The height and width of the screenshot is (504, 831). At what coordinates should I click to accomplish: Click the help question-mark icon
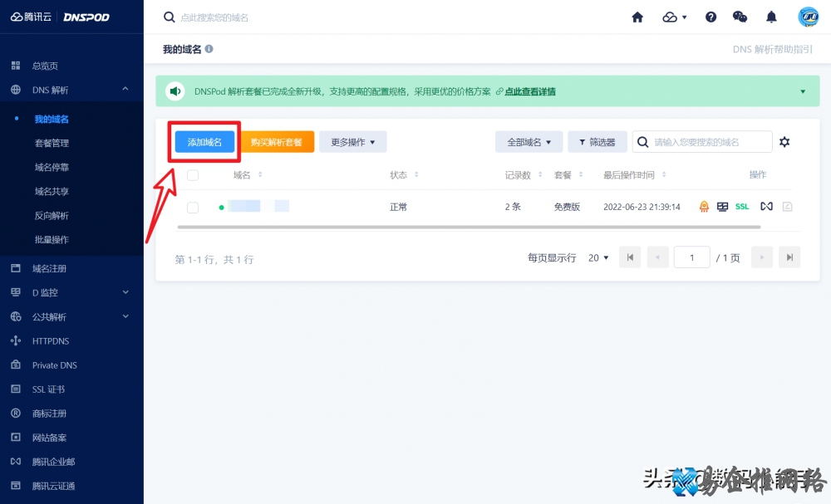(x=711, y=17)
